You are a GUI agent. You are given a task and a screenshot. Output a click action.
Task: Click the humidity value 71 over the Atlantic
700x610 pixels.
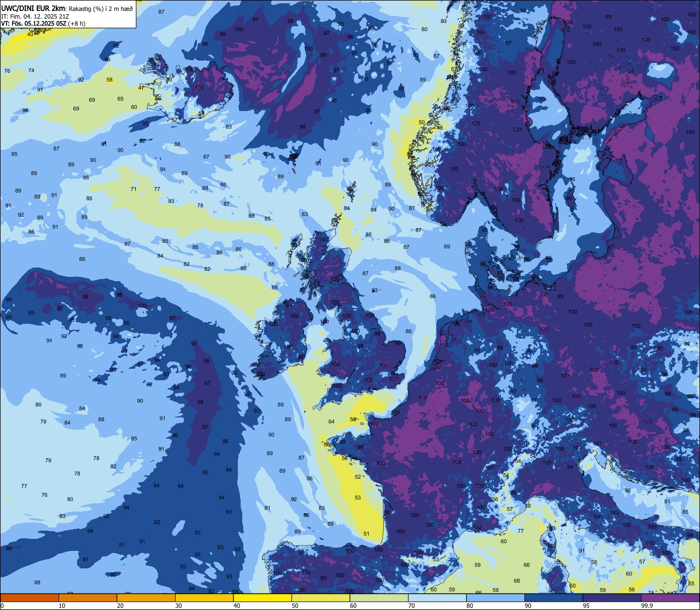point(133,189)
